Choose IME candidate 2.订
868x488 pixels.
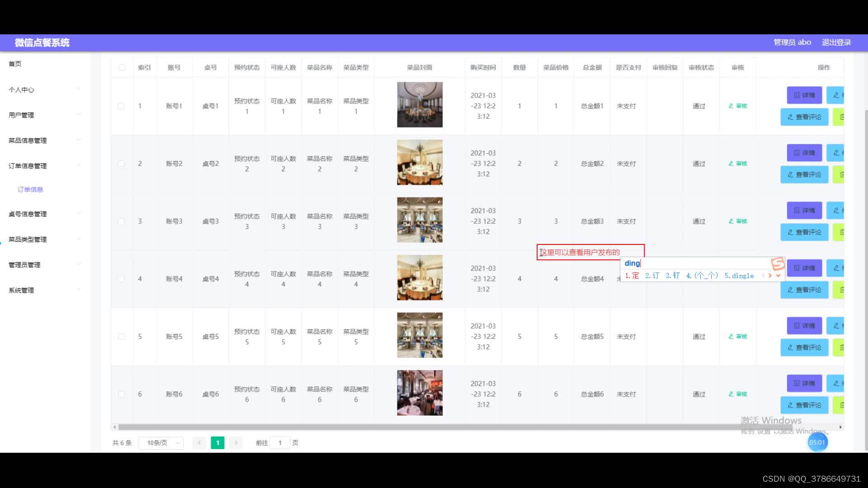[x=652, y=276]
